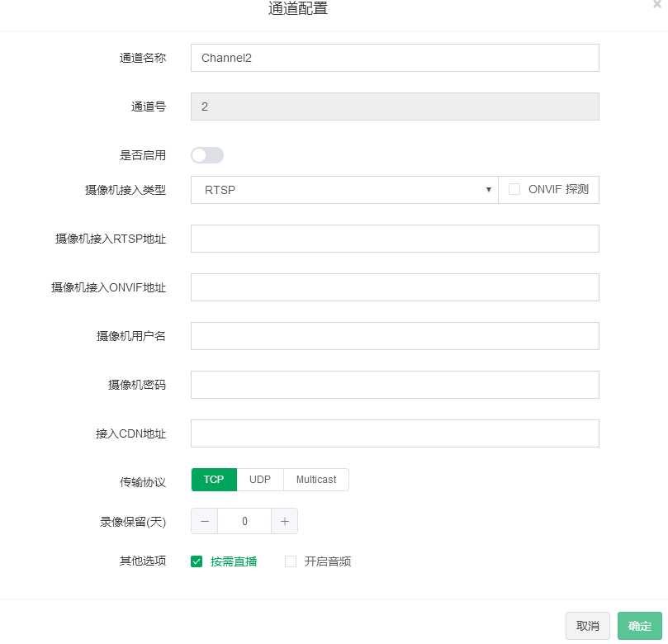Switch transmission protocol to UDP
This screenshot has width=668, height=644.
pyautogui.click(x=260, y=480)
